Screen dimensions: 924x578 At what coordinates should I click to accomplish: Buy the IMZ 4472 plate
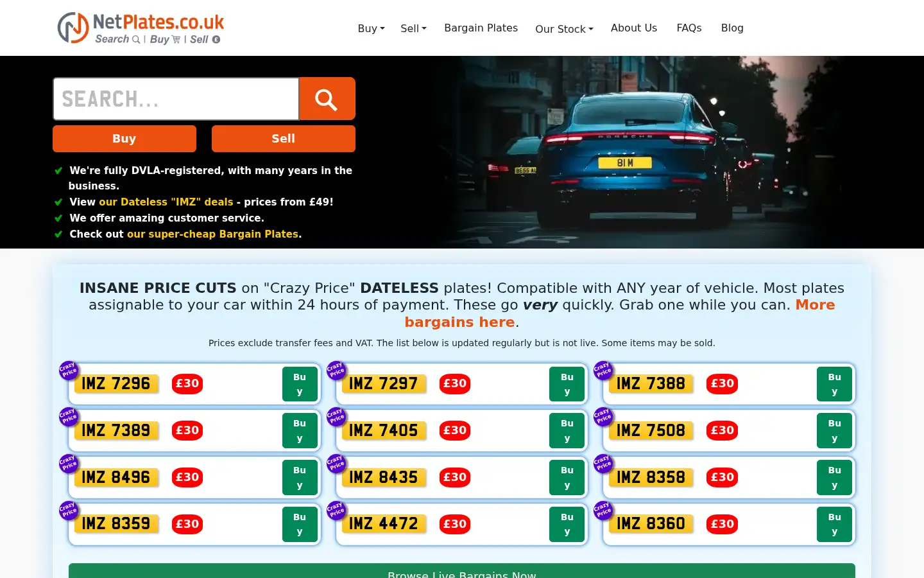point(567,524)
